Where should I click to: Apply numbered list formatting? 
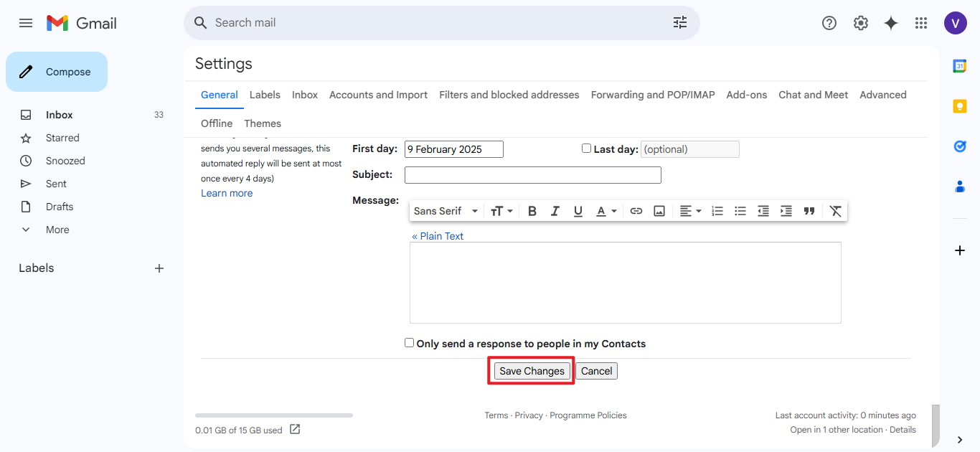717,211
